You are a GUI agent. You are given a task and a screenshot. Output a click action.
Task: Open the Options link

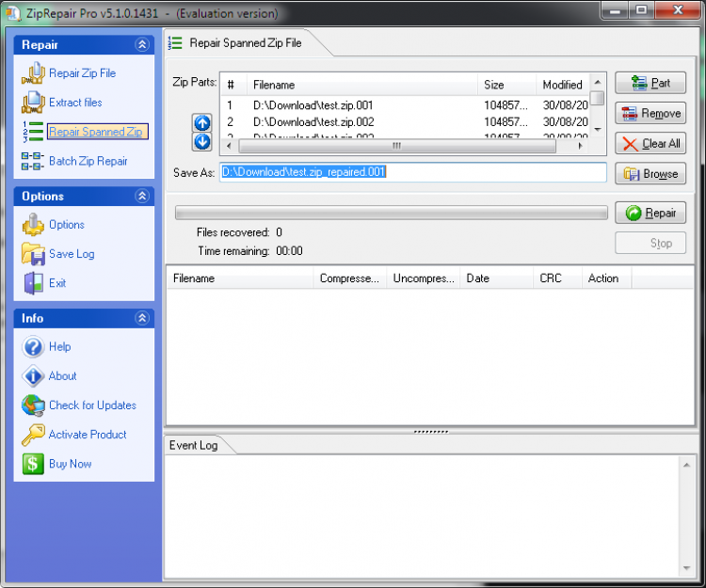point(67,225)
